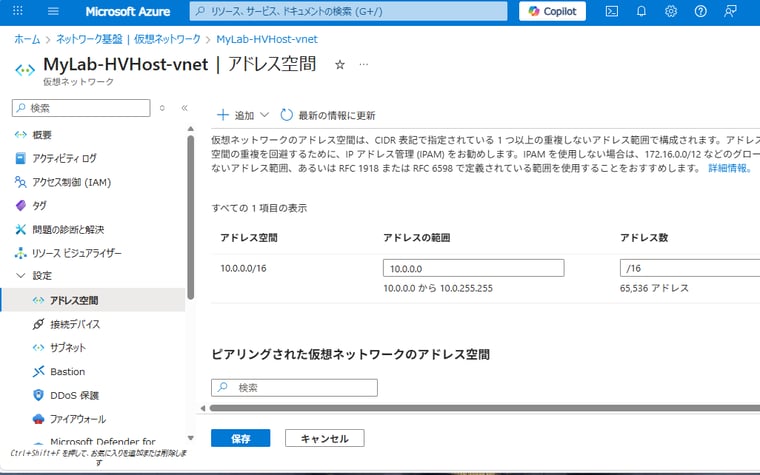Screen dimensions: 760x475
Task: Click the 保存 button
Action: 240,438
